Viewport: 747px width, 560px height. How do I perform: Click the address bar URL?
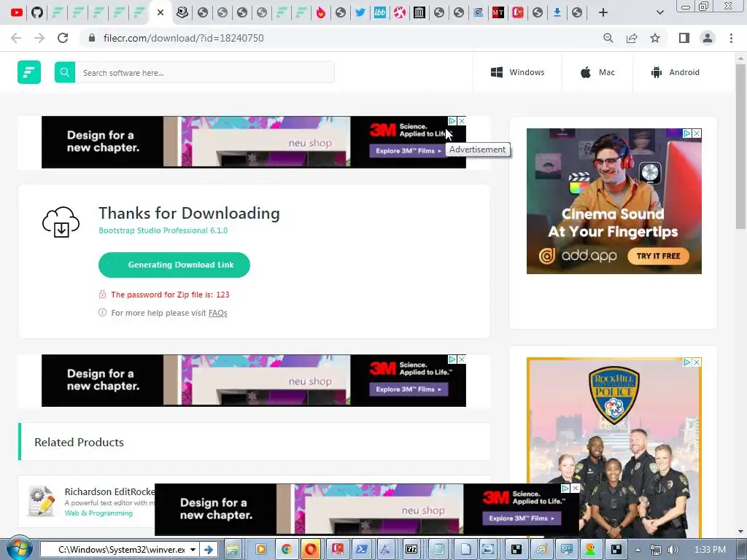pyautogui.click(x=183, y=38)
